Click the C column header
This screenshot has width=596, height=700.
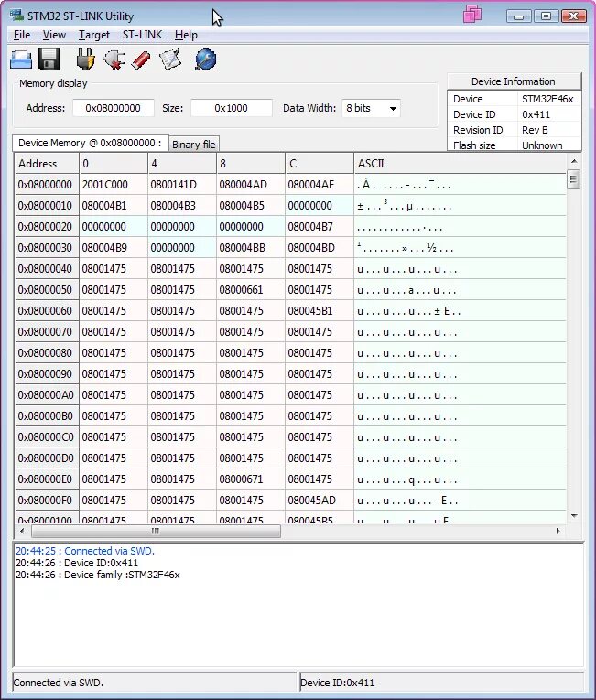tap(319, 164)
